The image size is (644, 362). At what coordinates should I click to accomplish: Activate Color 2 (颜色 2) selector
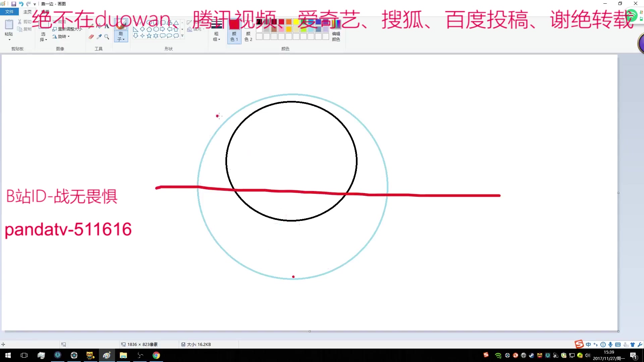pos(248,31)
